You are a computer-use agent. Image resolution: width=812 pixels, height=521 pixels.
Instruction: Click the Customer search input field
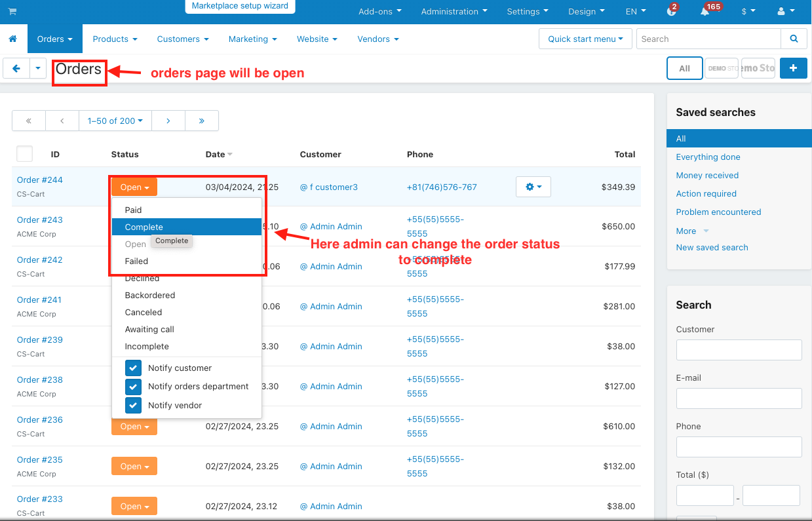[x=739, y=350]
